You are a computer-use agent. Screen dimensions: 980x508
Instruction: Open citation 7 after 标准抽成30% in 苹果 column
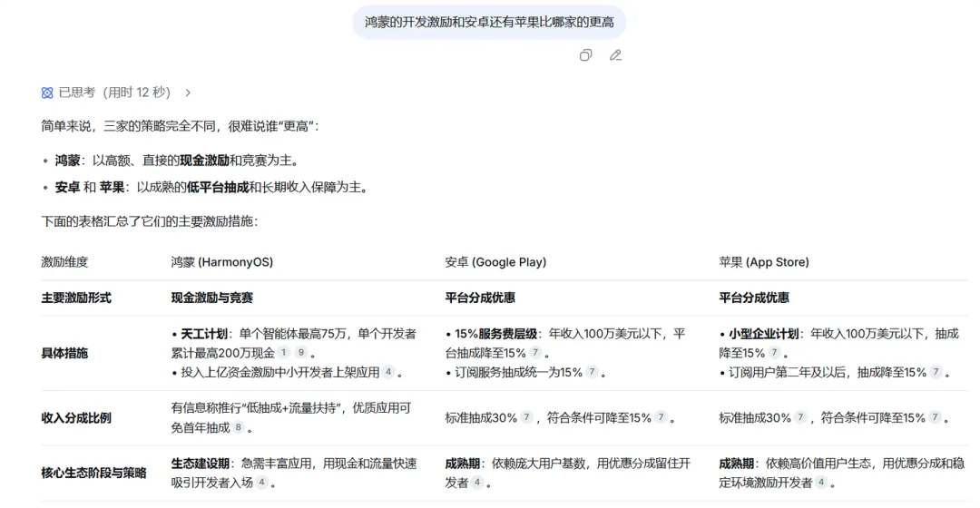[800, 417]
